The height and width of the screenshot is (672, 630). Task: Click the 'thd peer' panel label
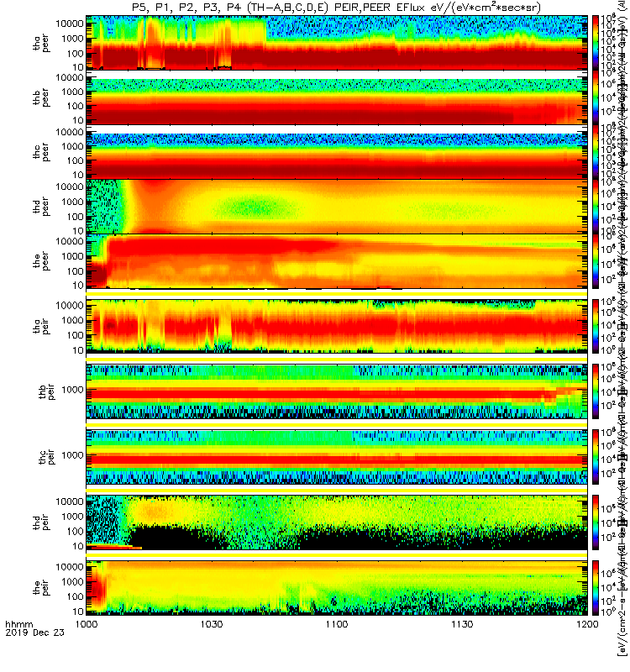(41, 207)
